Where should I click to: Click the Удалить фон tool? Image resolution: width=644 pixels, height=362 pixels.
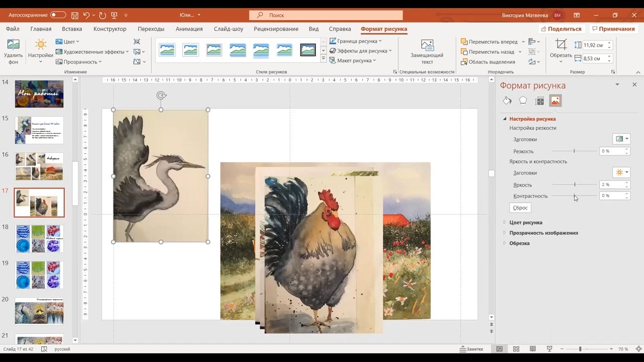point(14,52)
